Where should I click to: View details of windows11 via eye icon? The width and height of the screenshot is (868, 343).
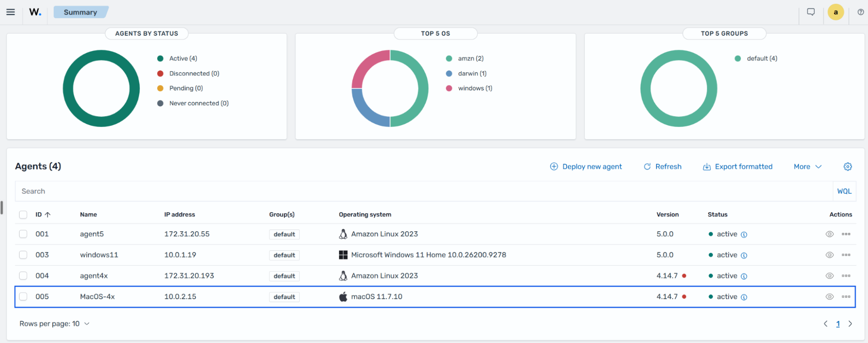(x=829, y=255)
